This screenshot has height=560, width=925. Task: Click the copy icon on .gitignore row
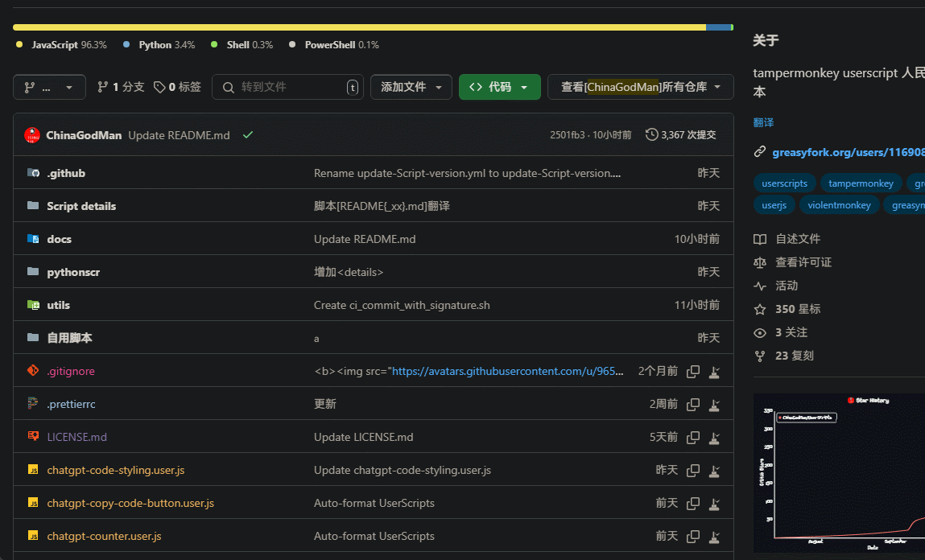point(692,372)
